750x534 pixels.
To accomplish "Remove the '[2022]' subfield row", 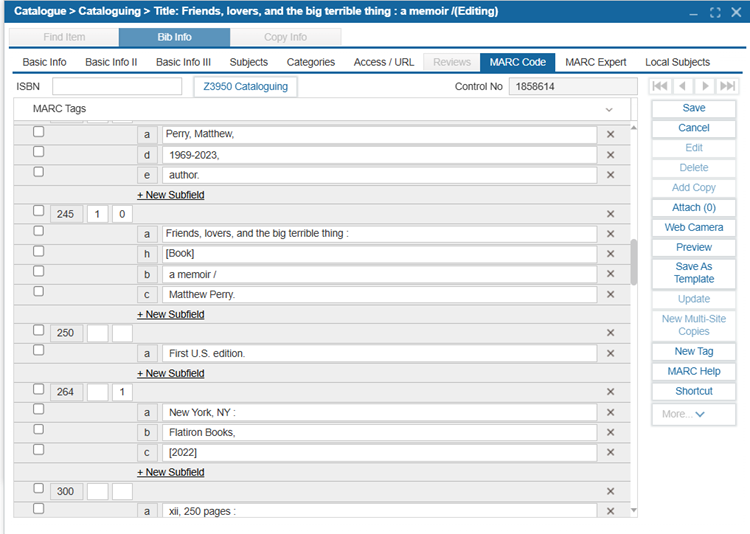I will (610, 452).
